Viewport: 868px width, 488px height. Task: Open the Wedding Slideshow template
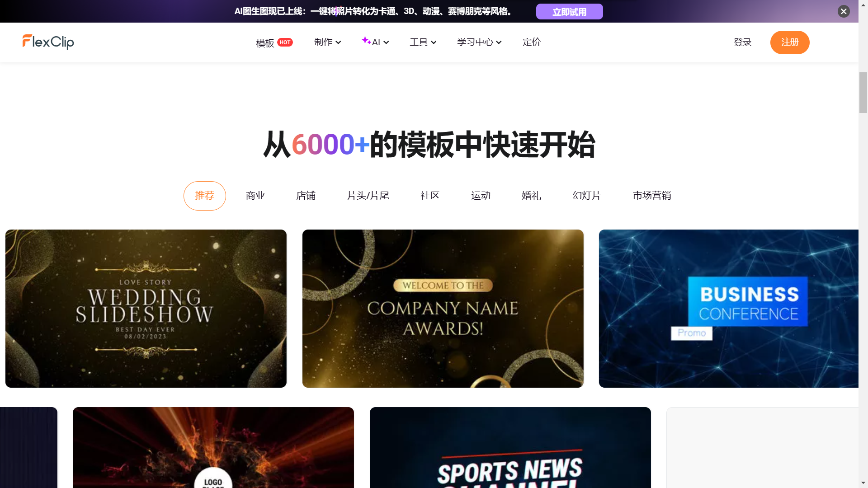146,309
